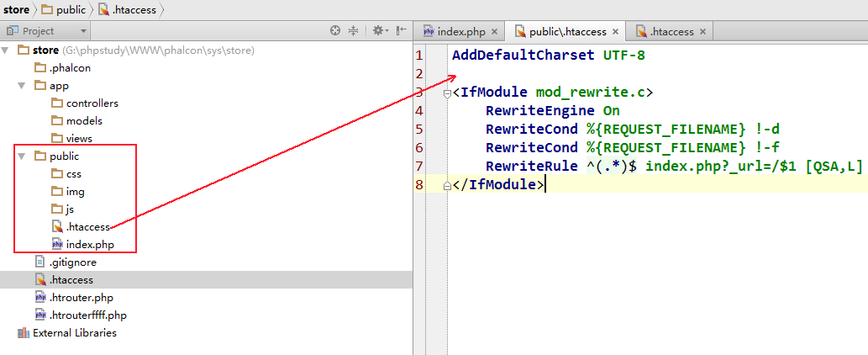
Task: Close the public\.htaccess editor tab
Action: point(615,32)
